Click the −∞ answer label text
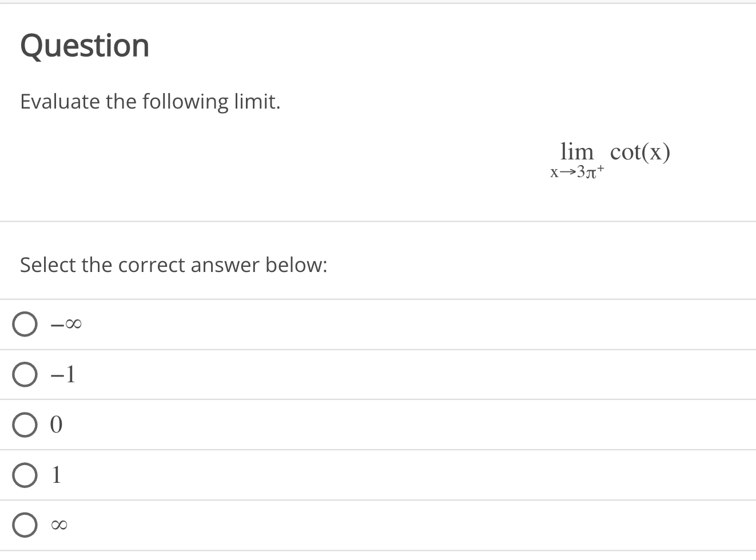The height and width of the screenshot is (560, 756). tap(65, 323)
